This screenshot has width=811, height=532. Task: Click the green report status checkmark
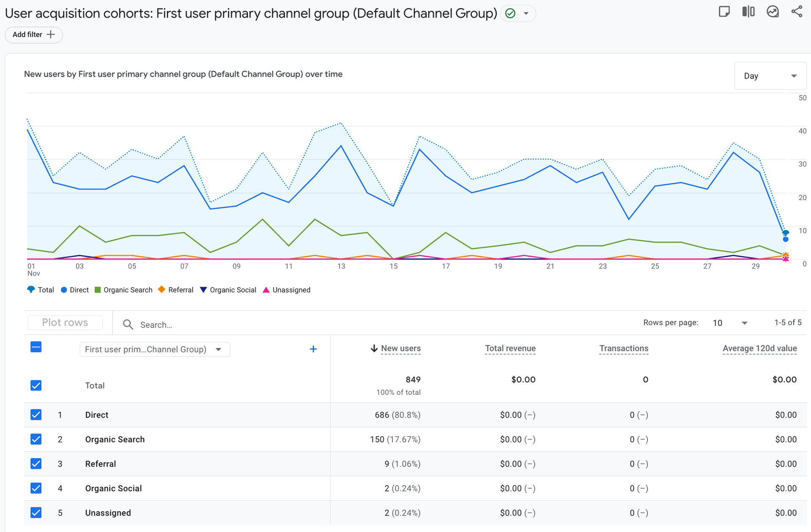tap(510, 14)
